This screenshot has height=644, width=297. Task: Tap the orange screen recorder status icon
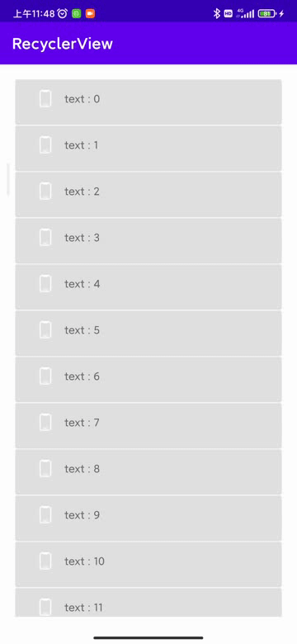[x=90, y=13]
